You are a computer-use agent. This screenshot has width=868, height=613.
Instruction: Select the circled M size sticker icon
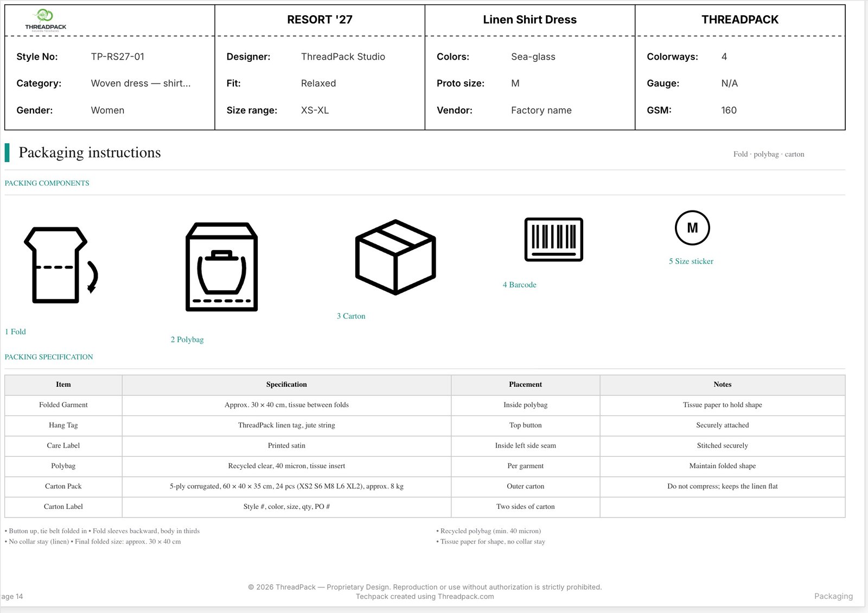[x=692, y=228]
